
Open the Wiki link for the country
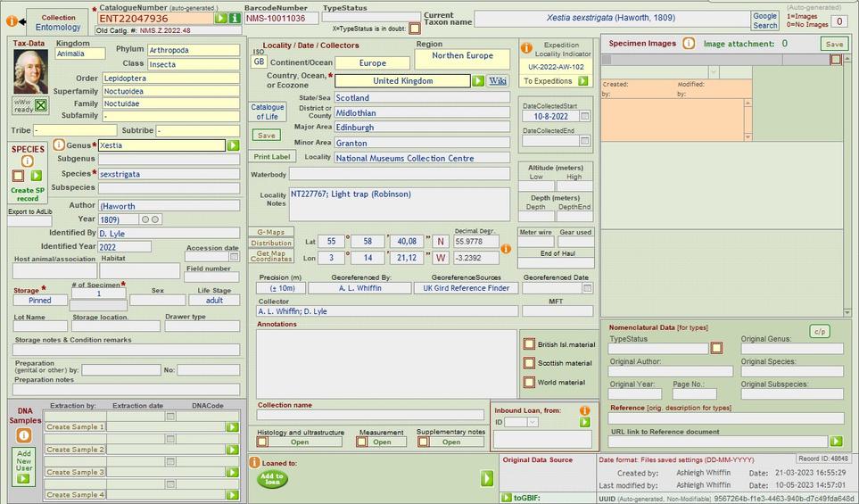point(497,81)
